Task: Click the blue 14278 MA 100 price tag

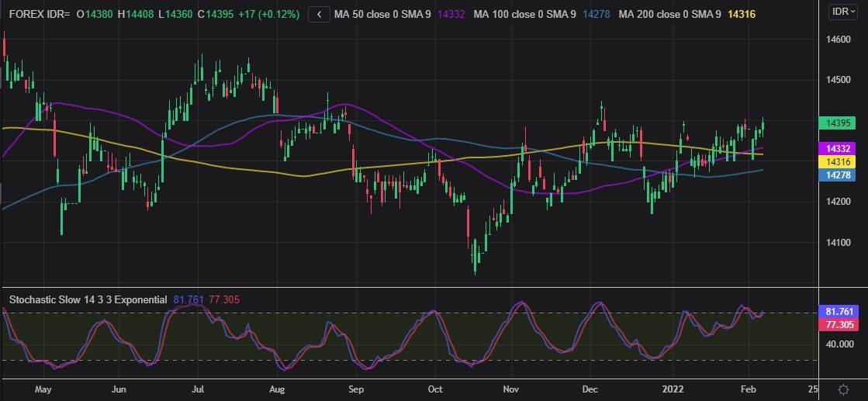Action: (836, 175)
